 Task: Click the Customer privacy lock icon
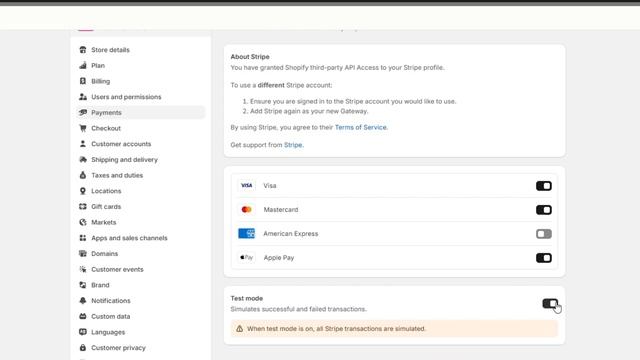tap(83, 348)
